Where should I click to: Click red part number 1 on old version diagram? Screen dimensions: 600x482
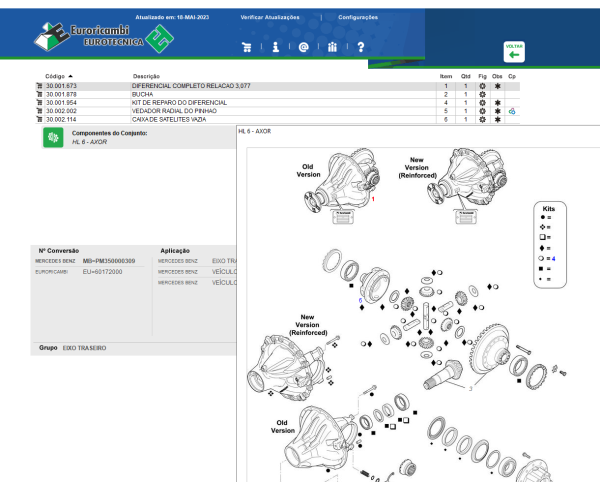click(x=373, y=199)
